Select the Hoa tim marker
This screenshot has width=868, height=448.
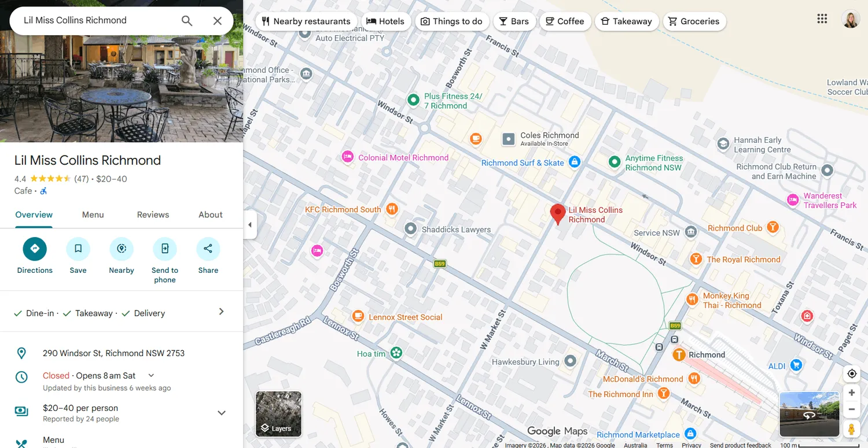[x=396, y=353]
